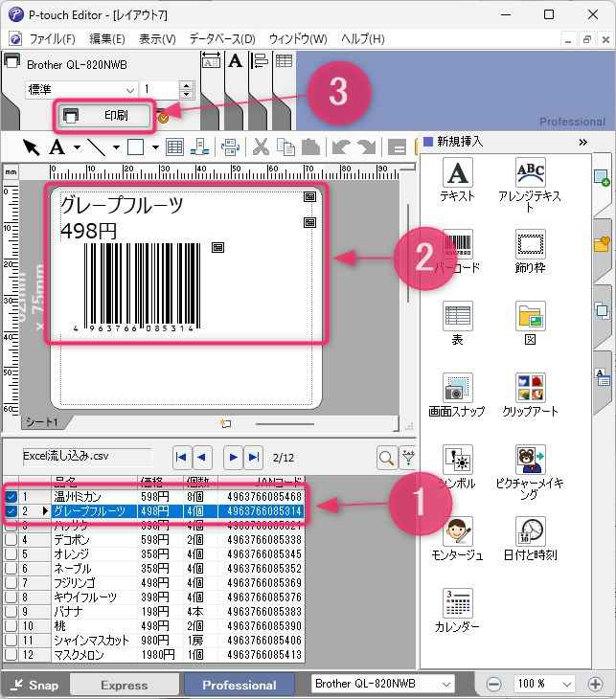Insert 表 table object from panel

pos(457,324)
